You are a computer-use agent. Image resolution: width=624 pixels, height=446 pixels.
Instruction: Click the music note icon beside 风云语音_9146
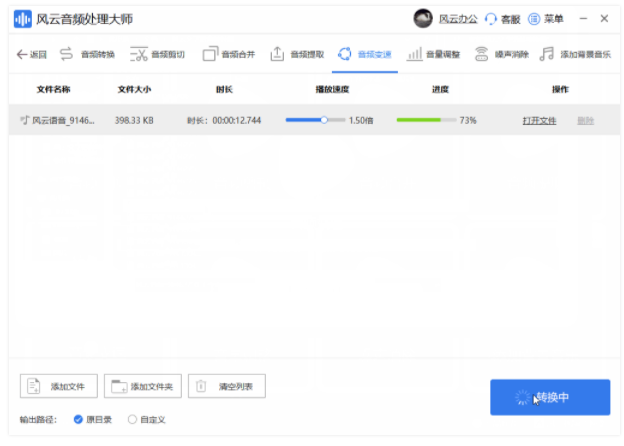pyautogui.click(x=25, y=120)
